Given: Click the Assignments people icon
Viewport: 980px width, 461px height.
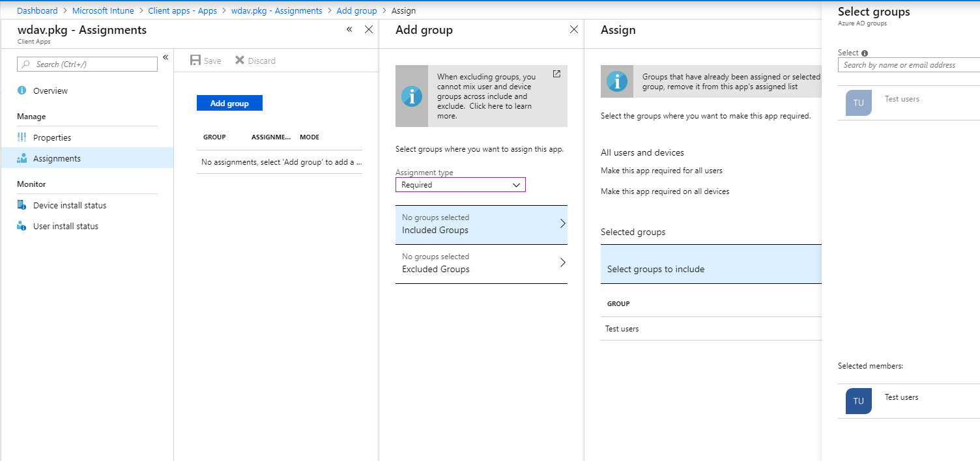Looking at the screenshot, I should 22,158.
